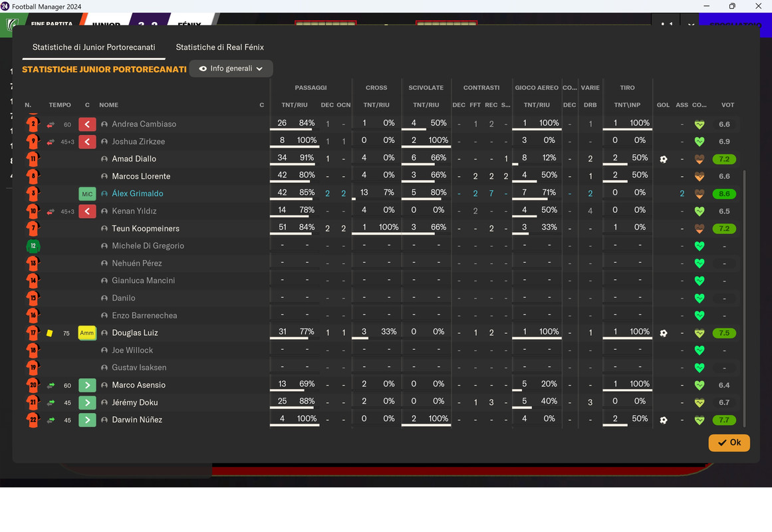Click Andrea Cambiaso's substituted-off red arrow icon
The image size is (772, 532).
[87, 124]
